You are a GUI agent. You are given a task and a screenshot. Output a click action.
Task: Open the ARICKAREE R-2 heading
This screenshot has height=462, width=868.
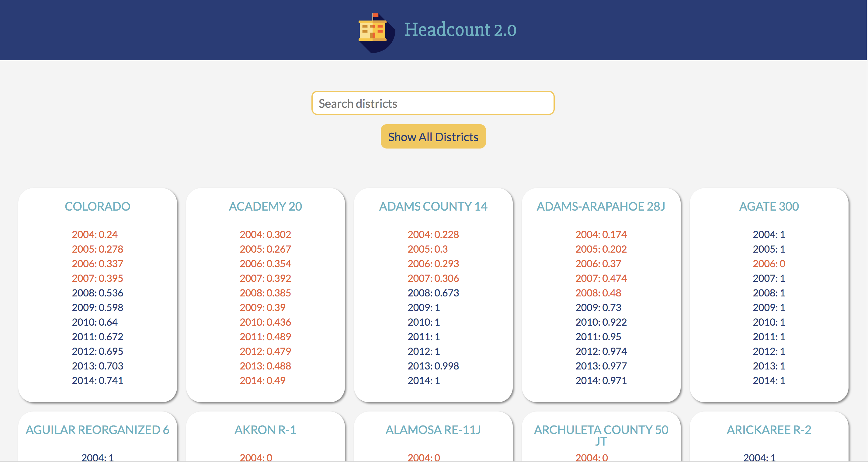[x=769, y=430]
